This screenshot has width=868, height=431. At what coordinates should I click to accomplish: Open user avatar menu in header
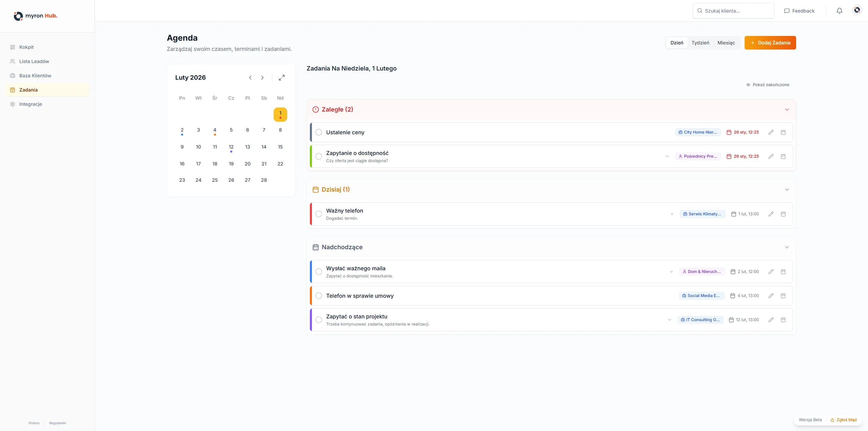click(857, 10)
